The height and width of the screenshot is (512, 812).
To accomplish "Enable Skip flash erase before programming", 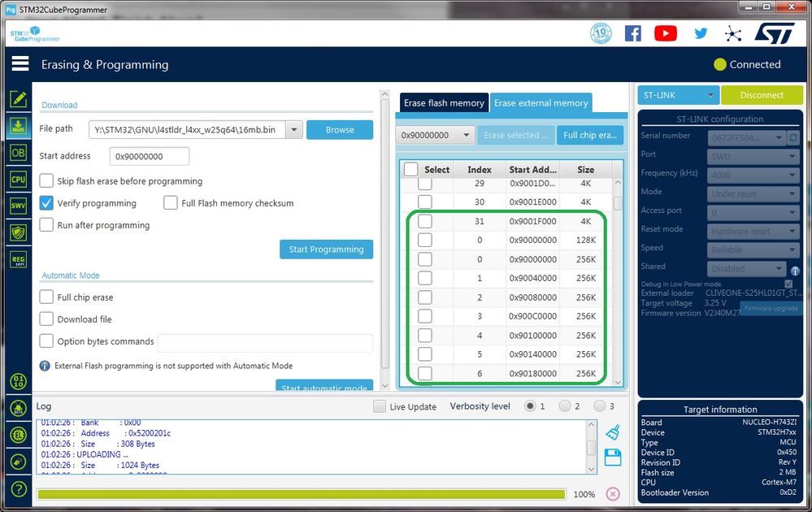I will (x=46, y=180).
